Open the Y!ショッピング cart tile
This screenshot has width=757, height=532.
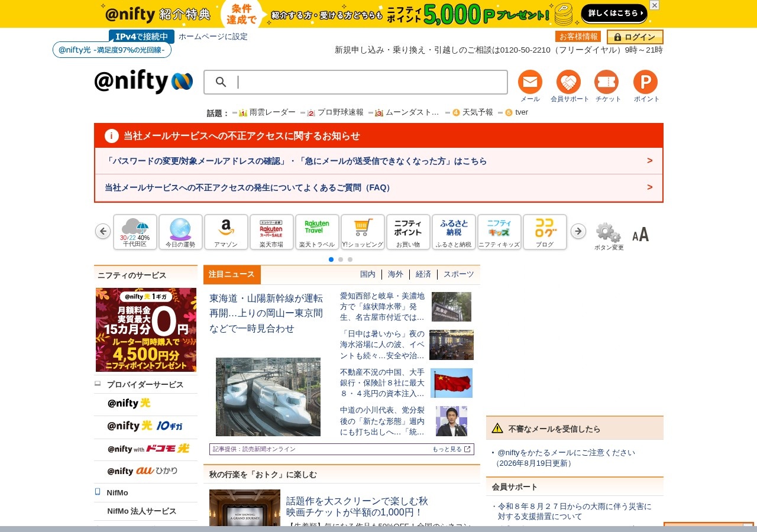[363, 232]
